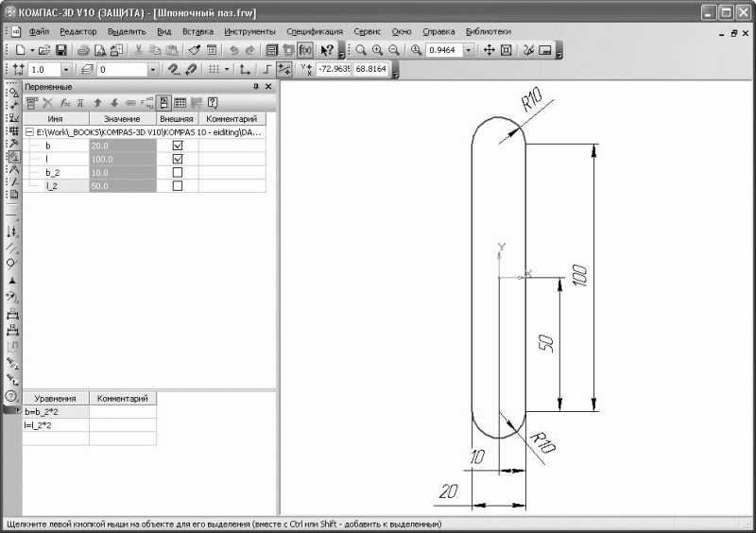Uncheck the external checkbox for variable b
Viewport: 756px width, 533px height.
click(x=178, y=146)
